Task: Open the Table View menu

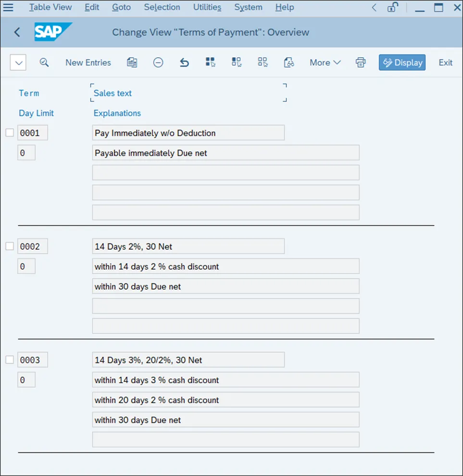Action: (x=50, y=7)
